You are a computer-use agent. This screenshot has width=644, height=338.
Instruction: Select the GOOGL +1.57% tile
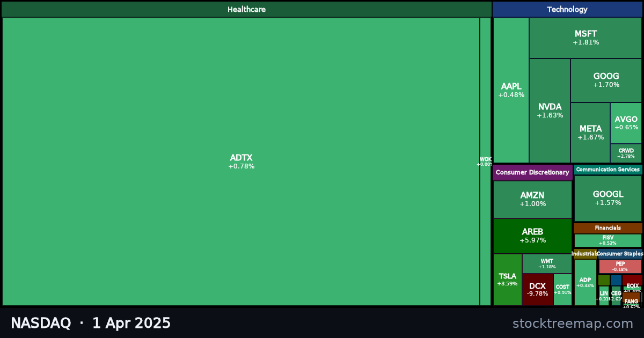[608, 198]
